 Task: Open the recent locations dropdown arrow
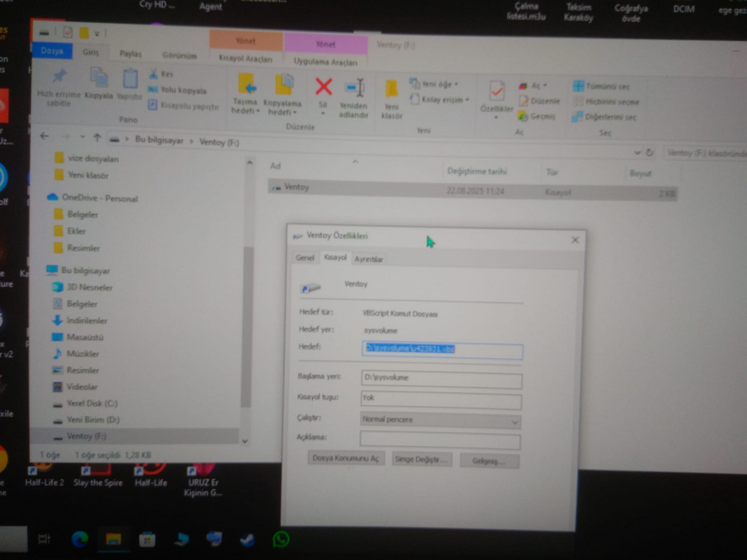click(x=82, y=137)
